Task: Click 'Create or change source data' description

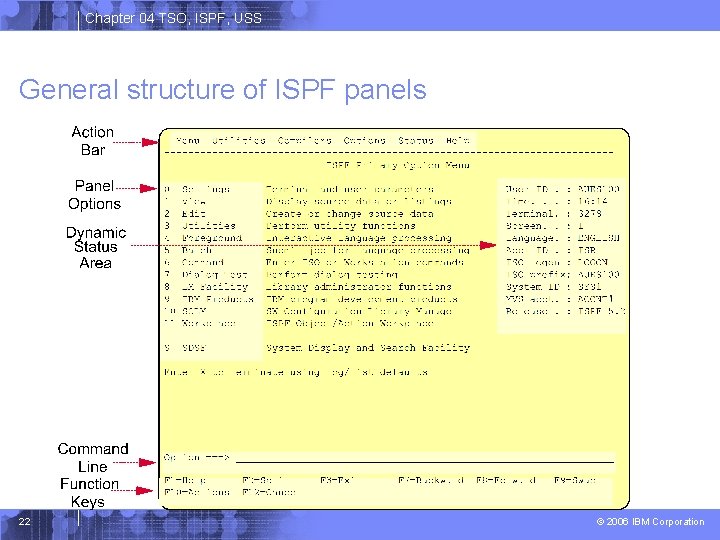Action: point(350,214)
